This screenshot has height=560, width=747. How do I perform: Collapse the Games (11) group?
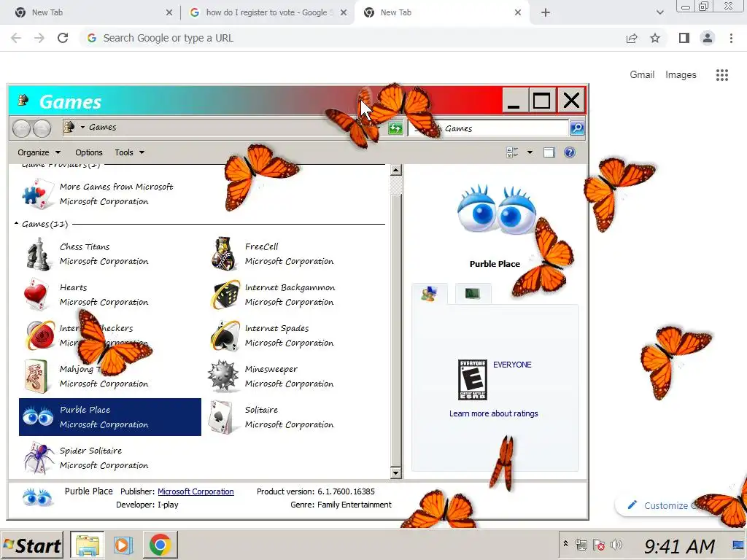[16, 223]
